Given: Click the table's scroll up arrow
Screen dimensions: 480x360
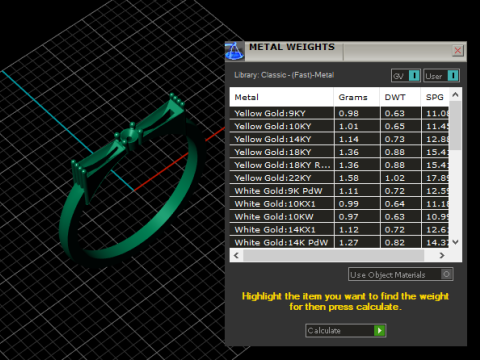Looking at the screenshot, I should tap(455, 95).
